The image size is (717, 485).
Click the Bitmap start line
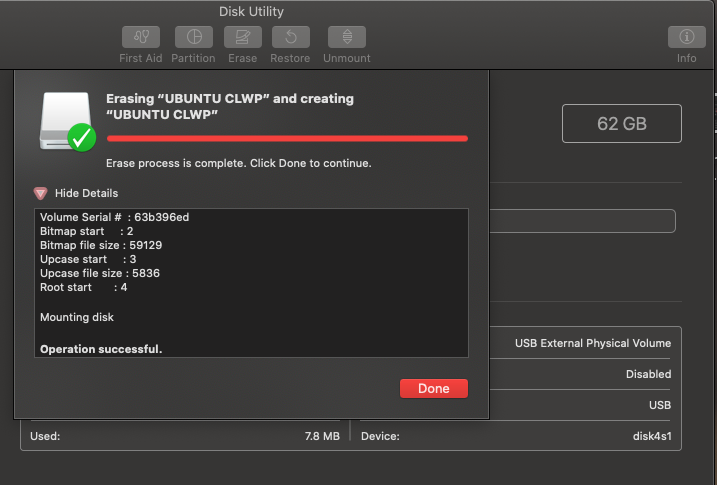click(x=86, y=231)
